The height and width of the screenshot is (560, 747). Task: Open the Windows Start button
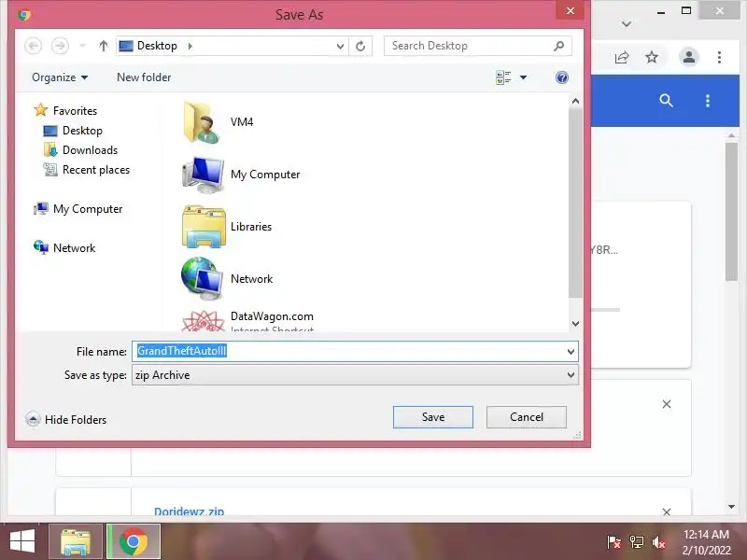(22, 542)
